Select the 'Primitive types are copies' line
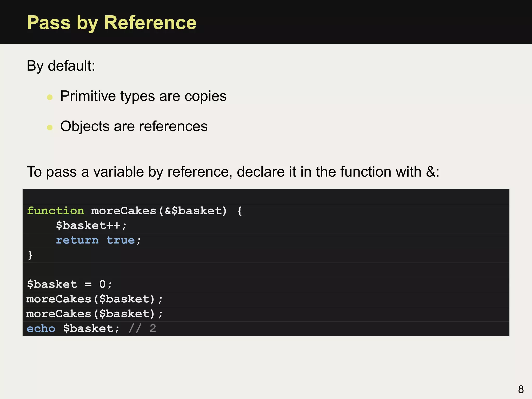The width and height of the screenshot is (532, 399). [x=143, y=96]
